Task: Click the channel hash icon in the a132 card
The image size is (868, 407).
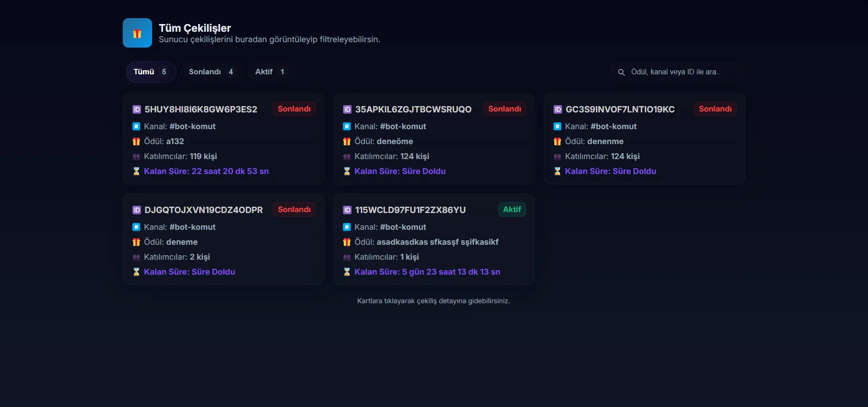Action: tap(136, 126)
